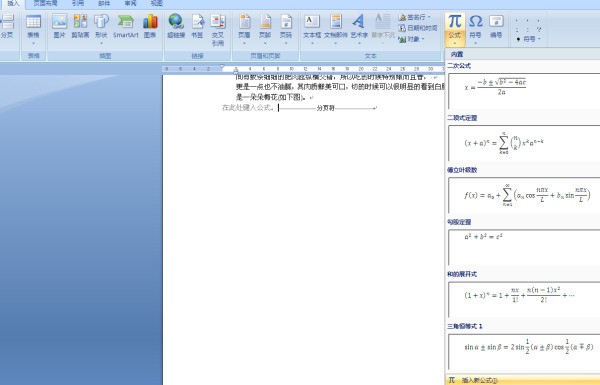Open the 页码 page number dropdown
The height and width of the screenshot is (385, 600).
(x=286, y=28)
